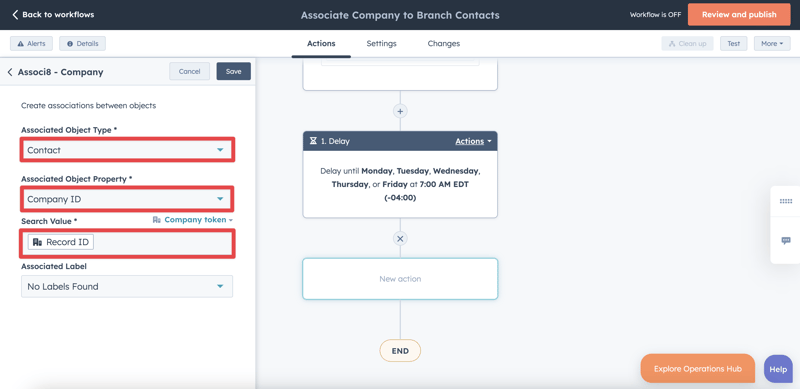Screen dimensions: 800x389
Task: Click Review and publish
Action: click(x=739, y=14)
